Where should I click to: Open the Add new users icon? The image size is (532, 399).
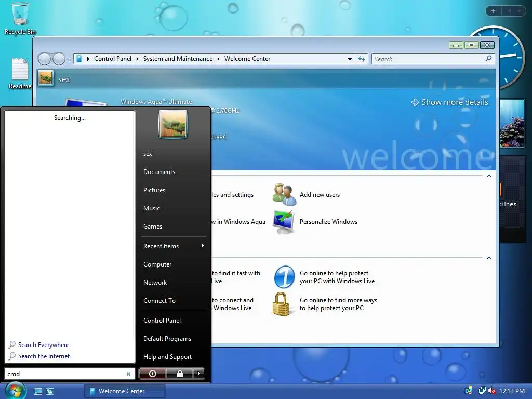[x=284, y=195]
